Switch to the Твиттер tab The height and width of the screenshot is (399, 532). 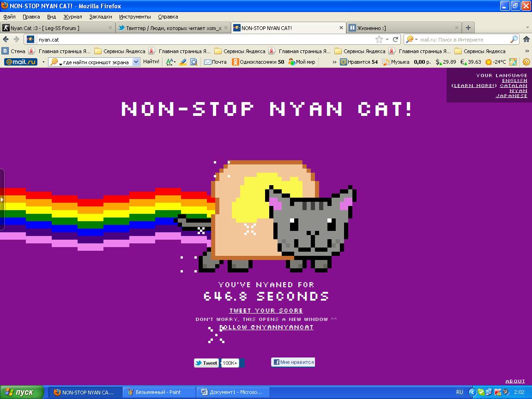(x=173, y=28)
